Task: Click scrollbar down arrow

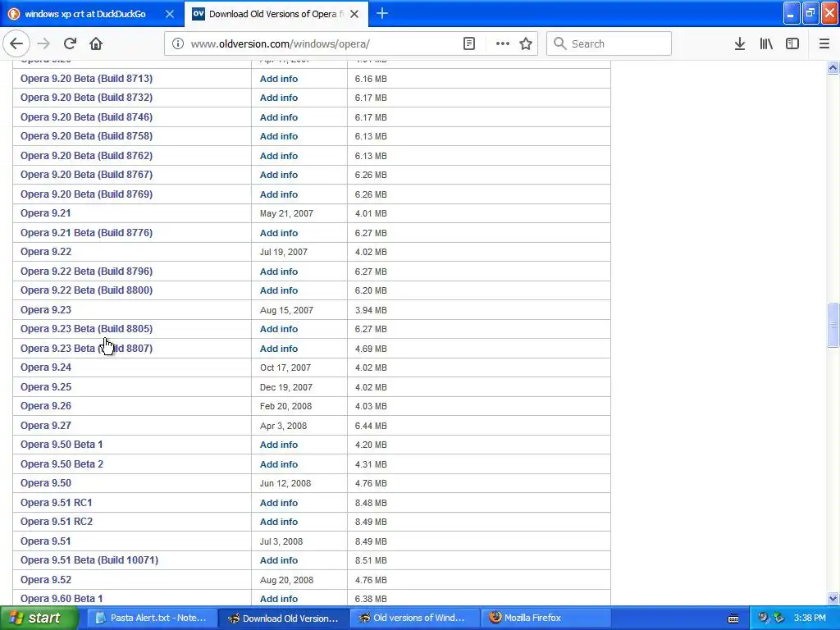Action: [833, 598]
